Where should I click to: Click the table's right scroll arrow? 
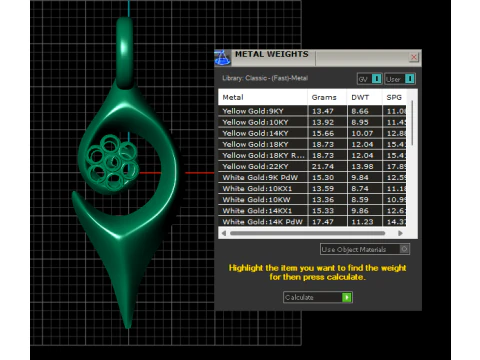pos(400,233)
